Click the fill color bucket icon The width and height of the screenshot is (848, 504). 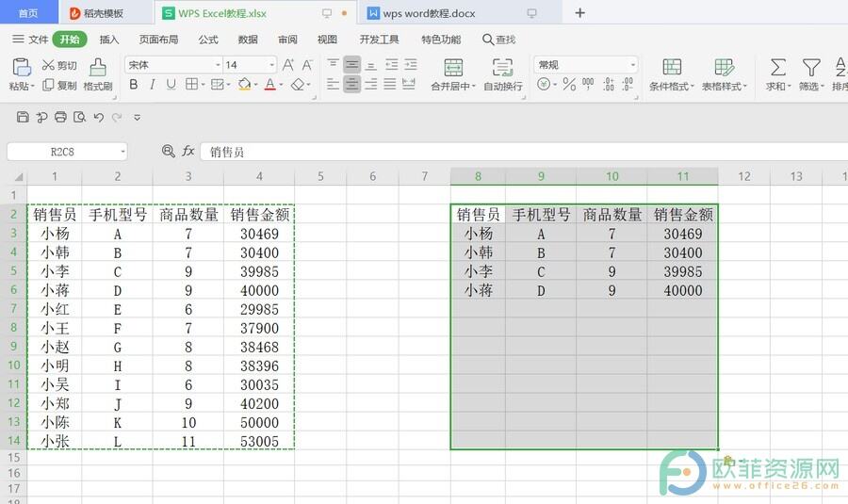point(244,84)
